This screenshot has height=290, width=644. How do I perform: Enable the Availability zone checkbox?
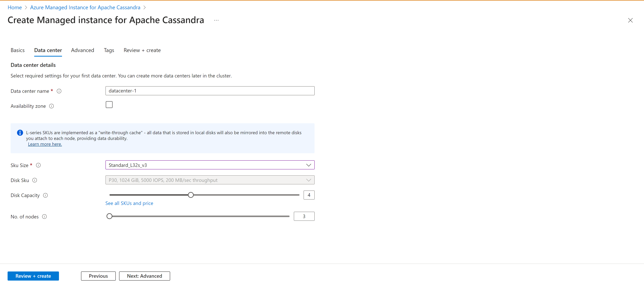[109, 105]
